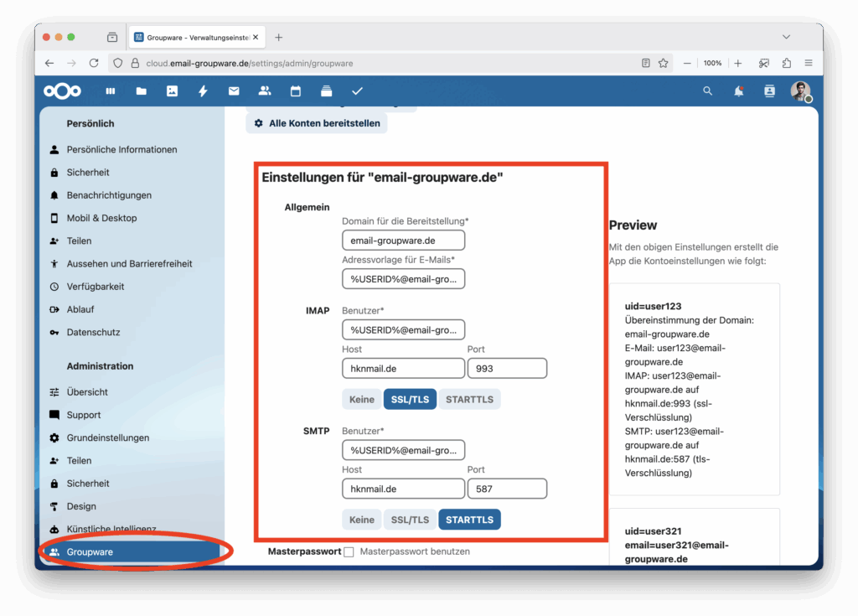Open the Photos app icon
This screenshot has width=858, height=616.
tap(172, 91)
